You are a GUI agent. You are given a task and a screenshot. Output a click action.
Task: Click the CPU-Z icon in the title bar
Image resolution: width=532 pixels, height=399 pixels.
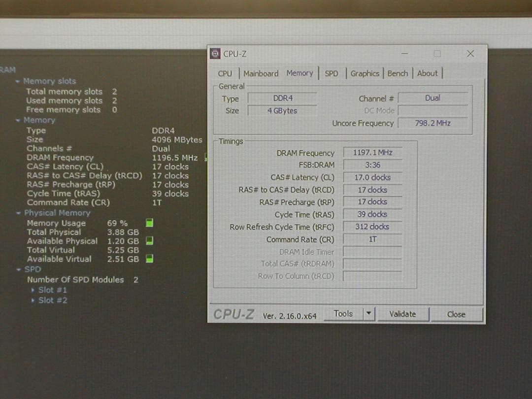(214, 53)
